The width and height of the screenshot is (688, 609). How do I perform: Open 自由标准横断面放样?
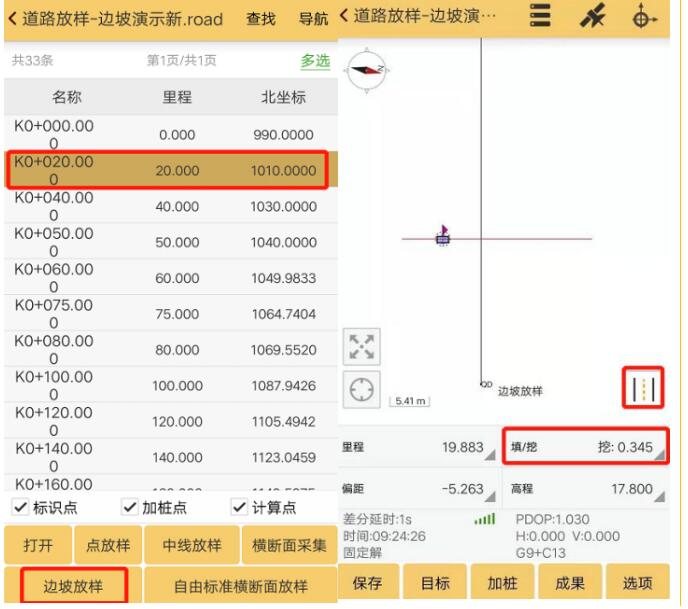pyautogui.click(x=240, y=586)
